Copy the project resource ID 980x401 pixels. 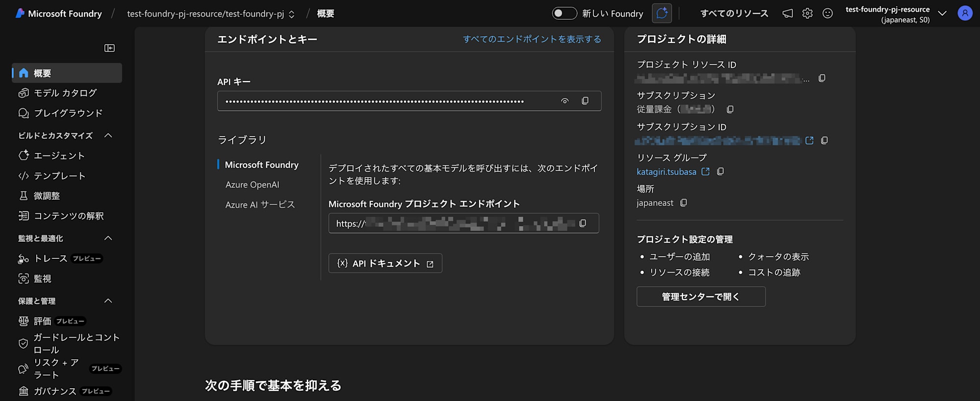click(822, 78)
